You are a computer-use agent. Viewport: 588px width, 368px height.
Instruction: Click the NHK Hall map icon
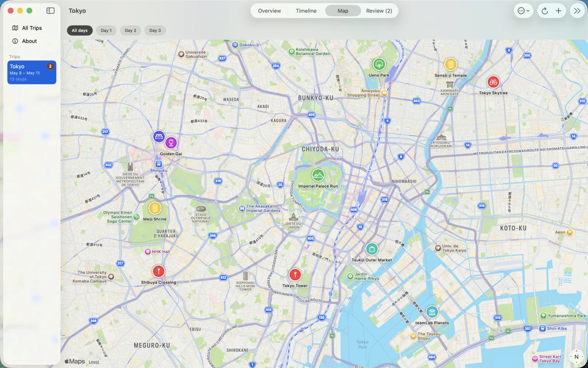click(147, 252)
